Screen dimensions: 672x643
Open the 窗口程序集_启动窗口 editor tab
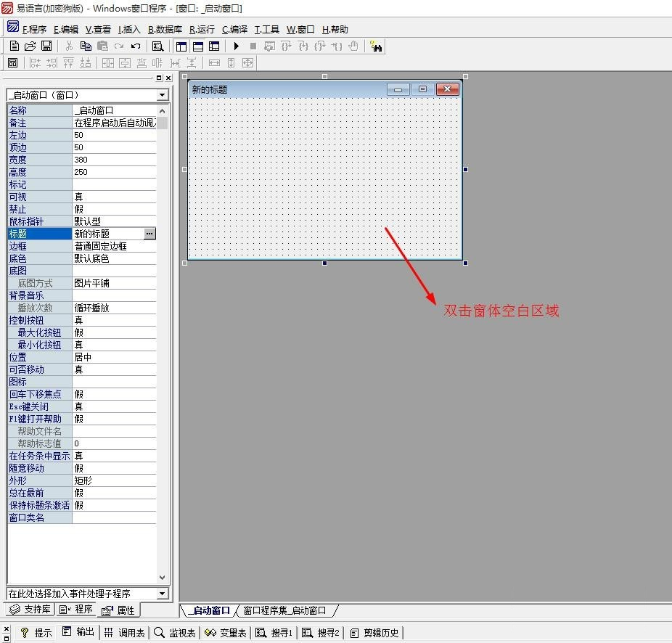284,610
